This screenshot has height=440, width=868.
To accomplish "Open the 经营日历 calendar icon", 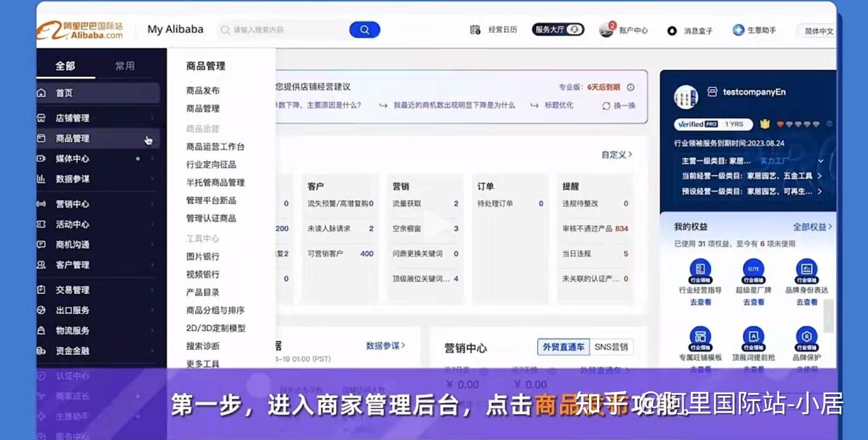I will click(475, 30).
